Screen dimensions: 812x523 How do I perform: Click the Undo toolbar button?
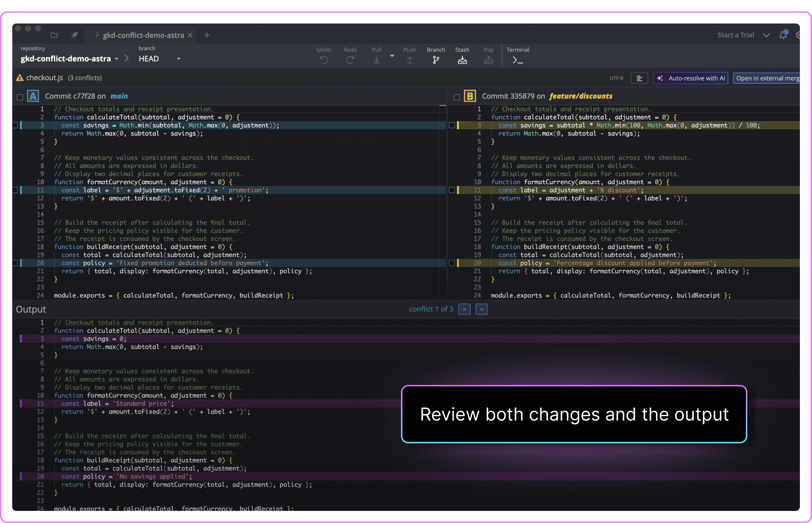(324, 56)
